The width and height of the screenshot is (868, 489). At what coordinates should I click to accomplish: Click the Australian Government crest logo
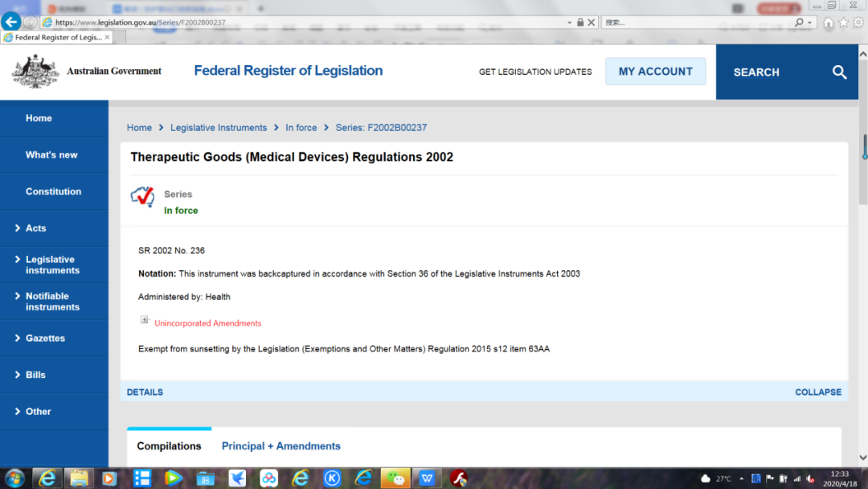click(x=35, y=72)
